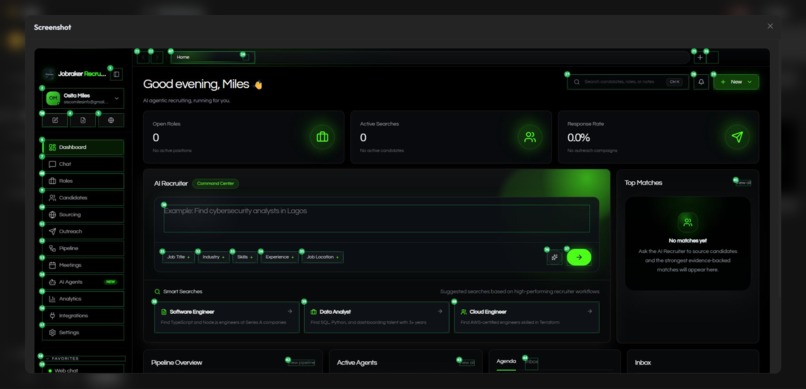Navigate to Pipeline in the sidebar

coord(83,248)
